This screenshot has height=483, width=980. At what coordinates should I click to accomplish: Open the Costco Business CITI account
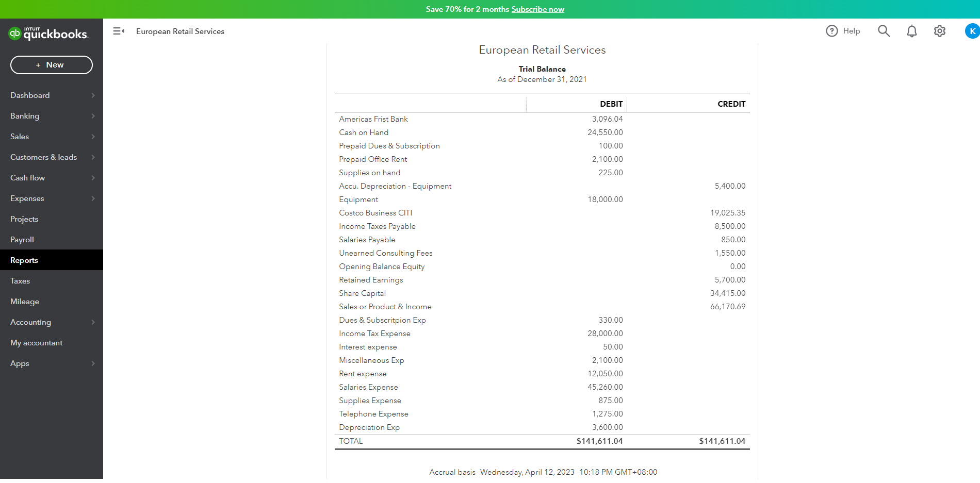click(375, 213)
